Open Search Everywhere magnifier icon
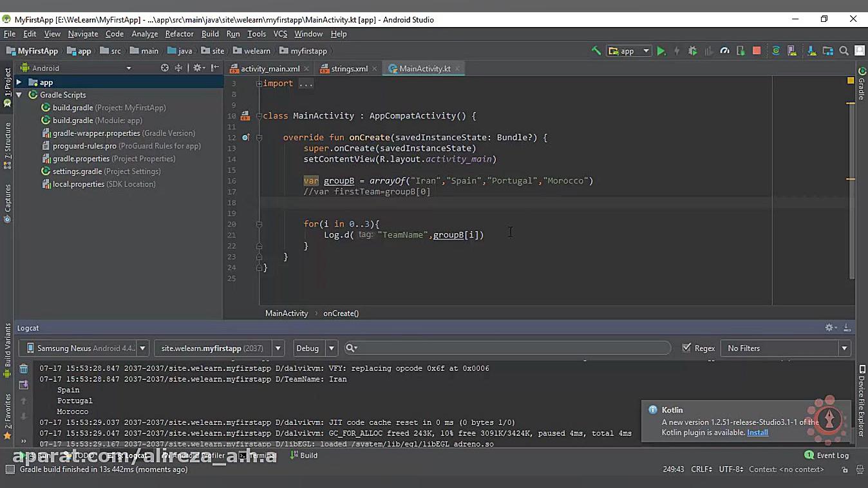This screenshot has height=488, width=868. [844, 51]
